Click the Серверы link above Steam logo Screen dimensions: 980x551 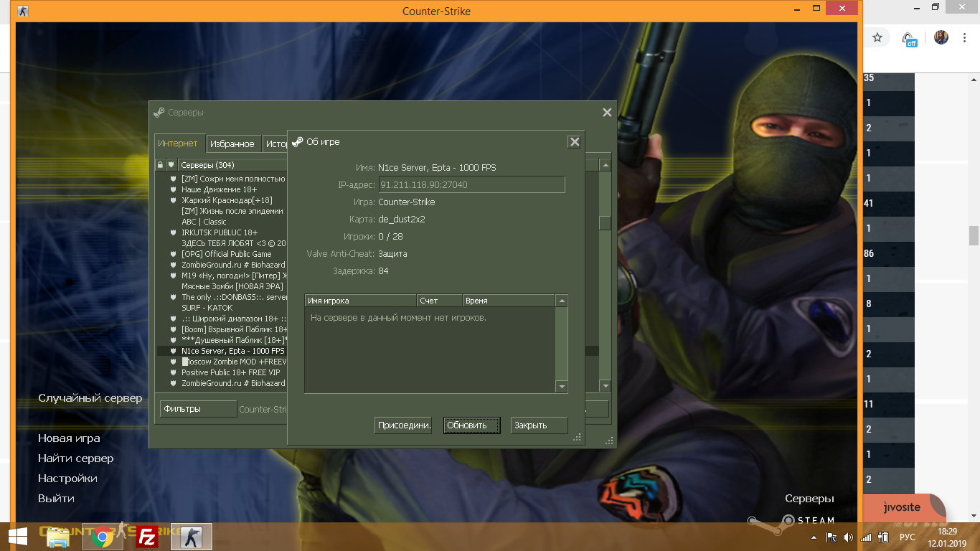click(x=809, y=499)
